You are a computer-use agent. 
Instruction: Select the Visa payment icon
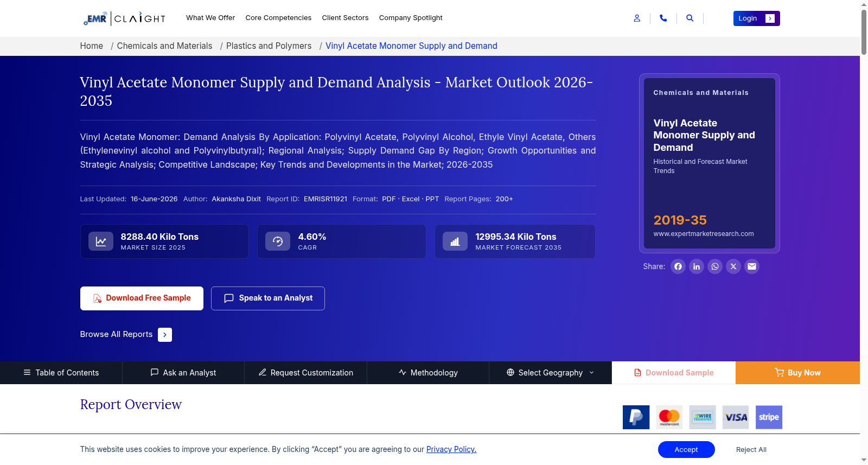tap(736, 417)
